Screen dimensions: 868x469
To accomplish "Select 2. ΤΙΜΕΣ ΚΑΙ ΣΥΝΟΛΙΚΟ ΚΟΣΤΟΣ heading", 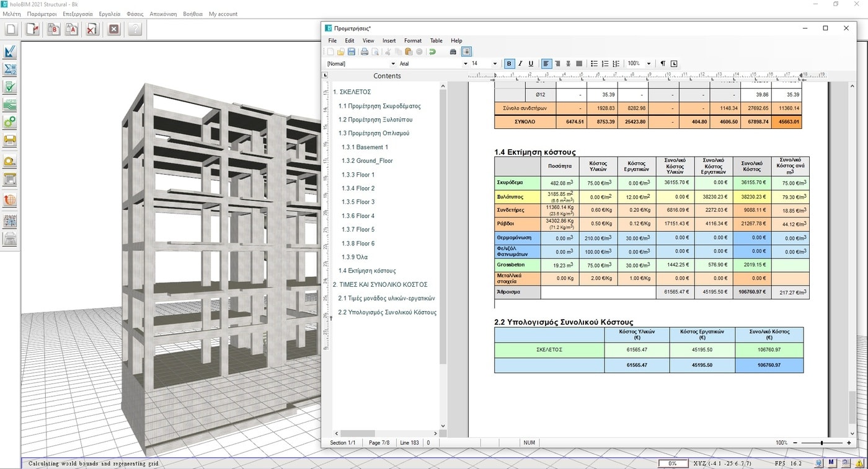I will 380,284.
